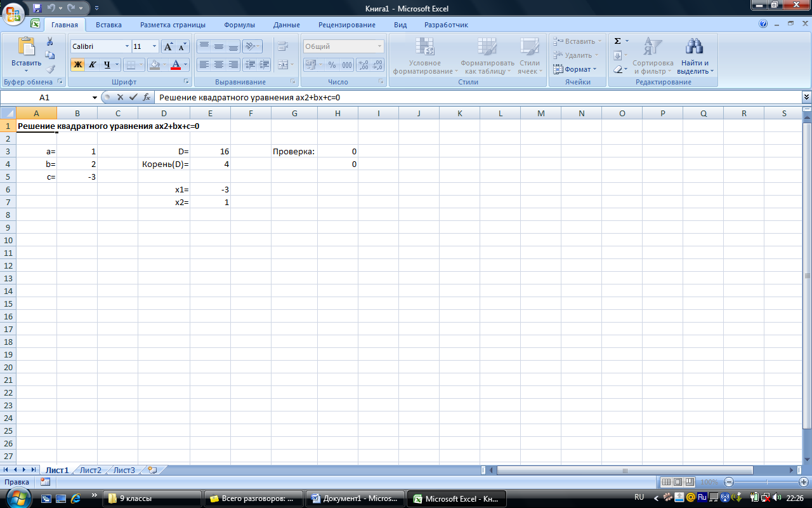
Task: Click the decrease decimal icon
Action: tap(377, 65)
